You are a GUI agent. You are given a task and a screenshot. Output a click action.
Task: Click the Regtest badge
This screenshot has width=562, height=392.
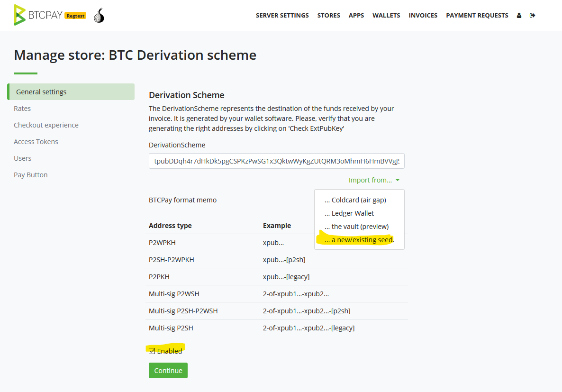[75, 16]
